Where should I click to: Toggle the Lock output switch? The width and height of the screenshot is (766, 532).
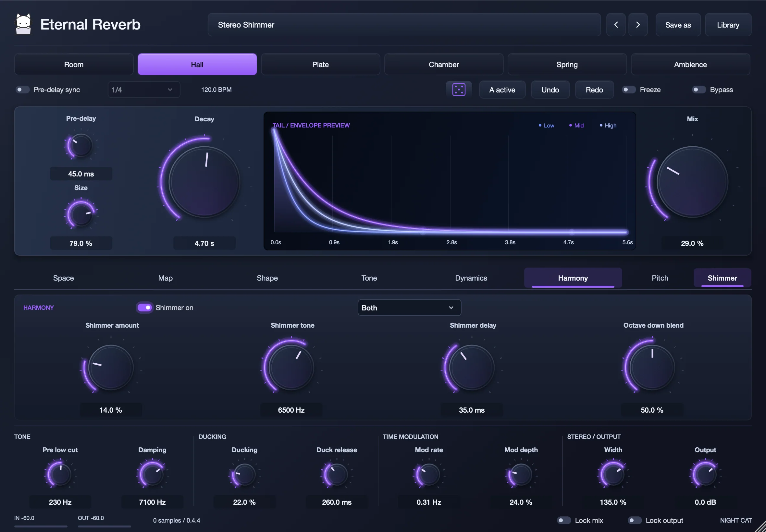click(x=635, y=520)
